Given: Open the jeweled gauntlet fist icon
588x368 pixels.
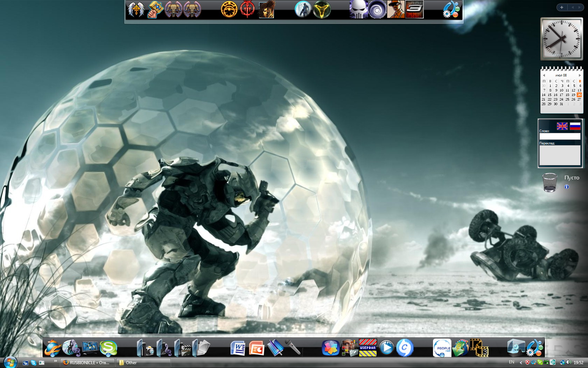Looking at the screenshot, I should pyautogui.click(x=155, y=9).
